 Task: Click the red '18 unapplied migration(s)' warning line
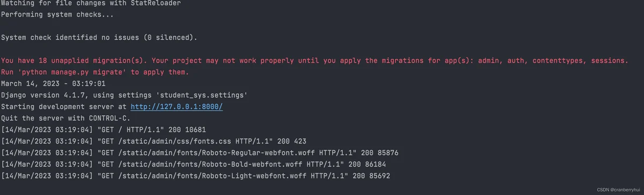click(314, 61)
